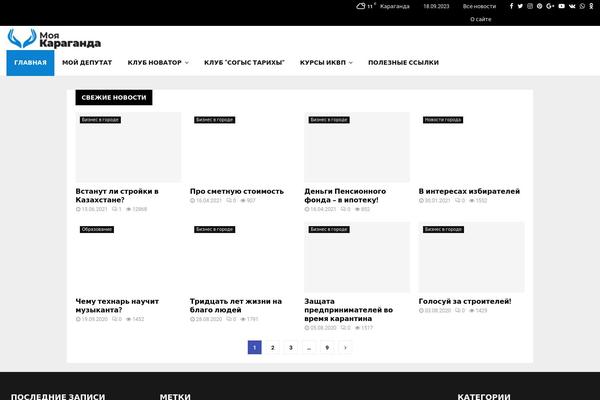
Task: Open the Google Plus social icon
Action: coord(550,6)
